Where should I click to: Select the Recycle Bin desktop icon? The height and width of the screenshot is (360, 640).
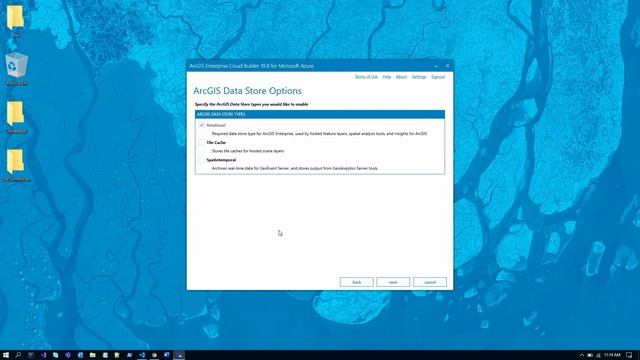tap(17, 69)
